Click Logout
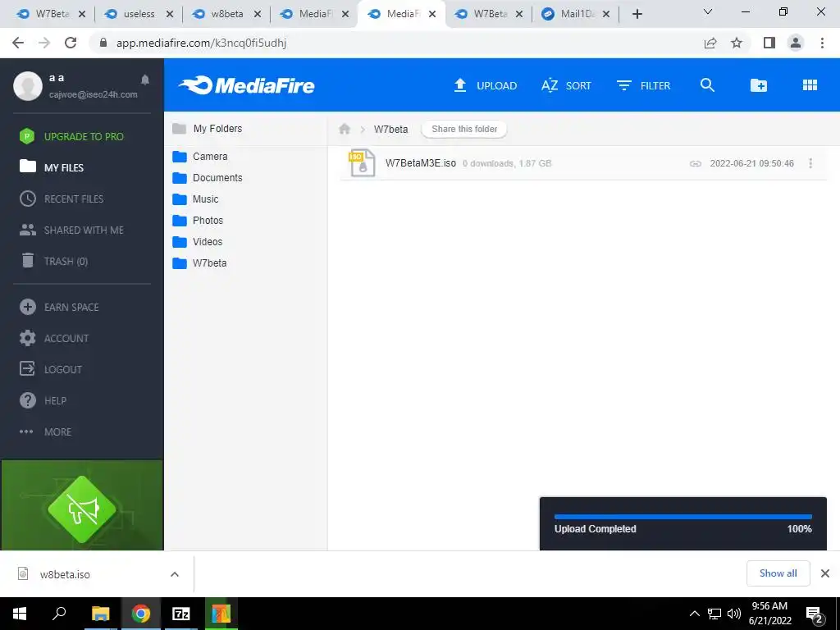The height and width of the screenshot is (630, 840). [x=51, y=369]
